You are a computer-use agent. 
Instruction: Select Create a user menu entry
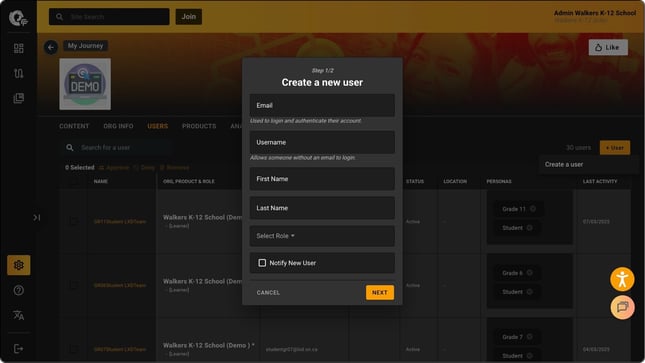(x=564, y=164)
